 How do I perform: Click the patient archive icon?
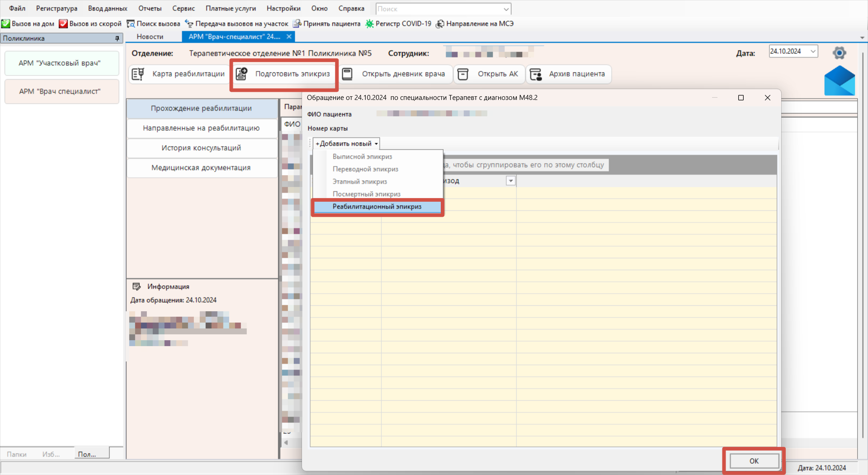tap(536, 74)
